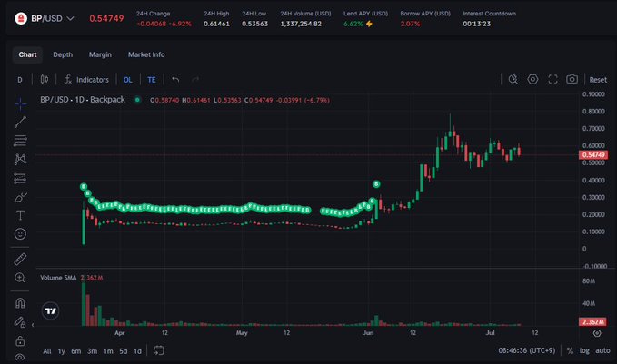
Task: Click the 0.54749 current price label
Action: (593, 155)
